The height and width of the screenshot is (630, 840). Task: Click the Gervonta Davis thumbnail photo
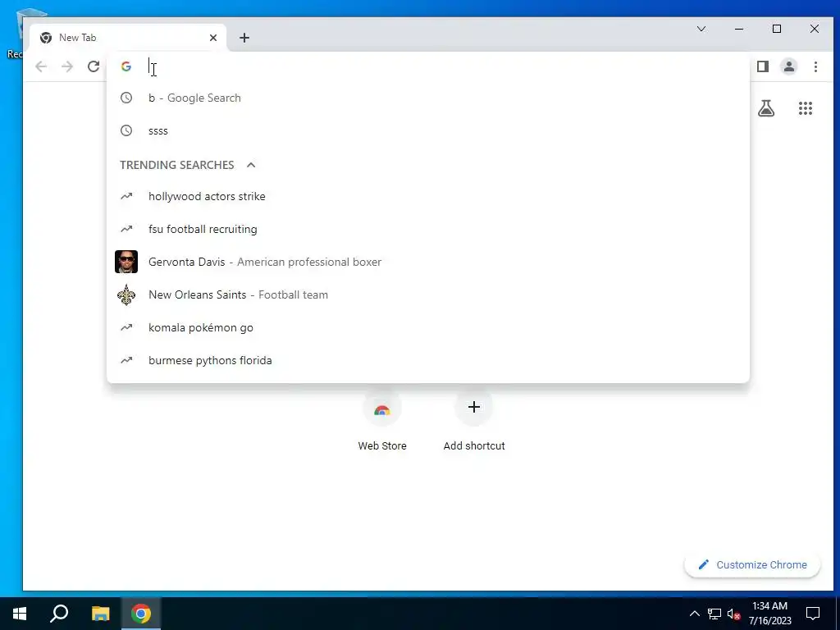[126, 262]
